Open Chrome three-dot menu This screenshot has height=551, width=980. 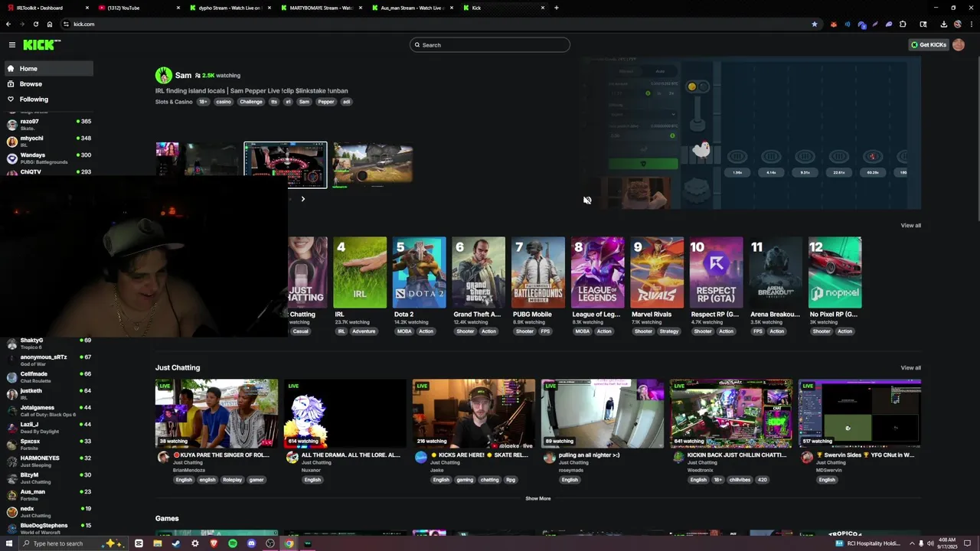pos(971,24)
